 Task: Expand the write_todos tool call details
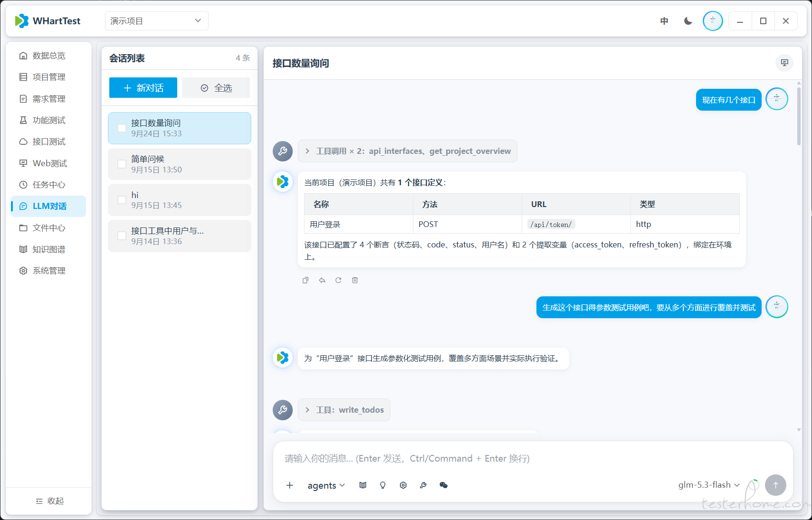click(344, 410)
